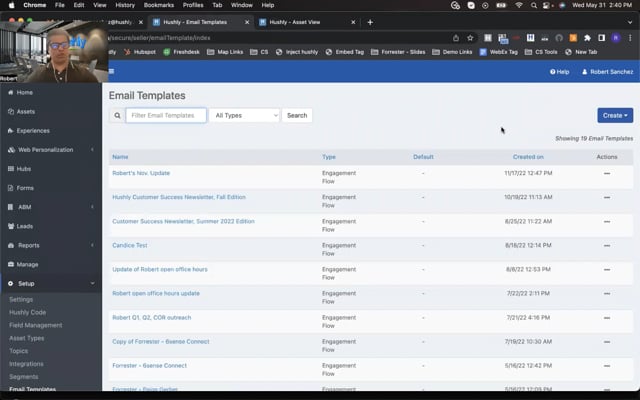Open Assets via its sidebar icon
Screen dimensions: 640x400
10,111
